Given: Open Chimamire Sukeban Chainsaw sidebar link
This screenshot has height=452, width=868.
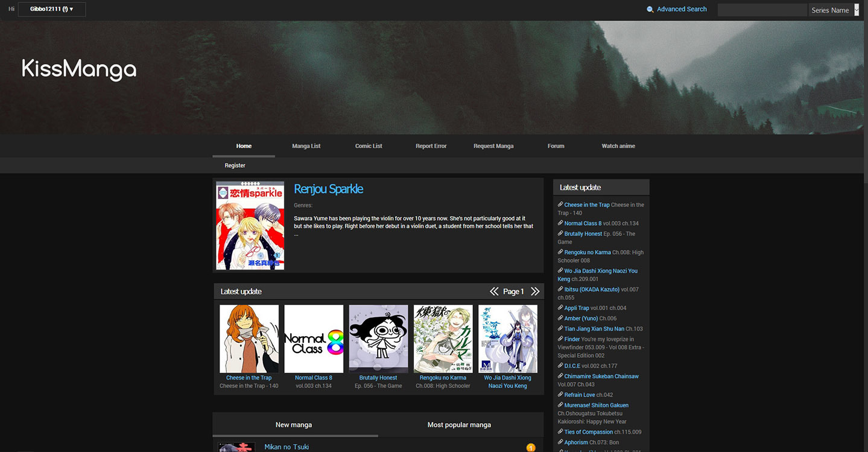Looking at the screenshot, I should 601,377.
